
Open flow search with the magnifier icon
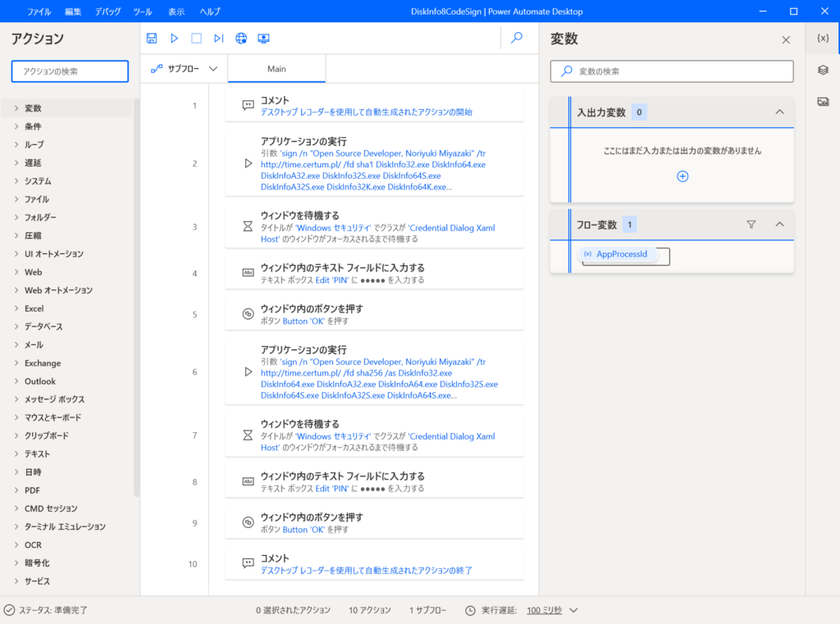point(517,38)
